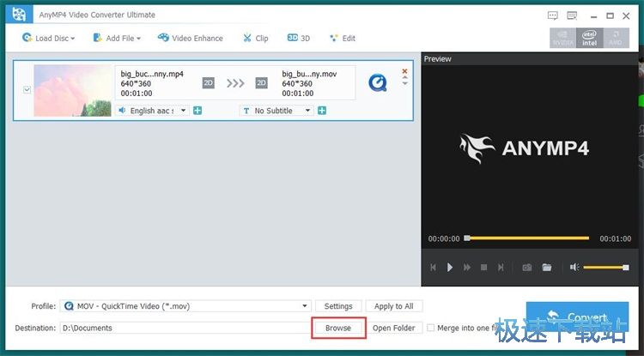Browse for a destination folder

click(x=338, y=328)
